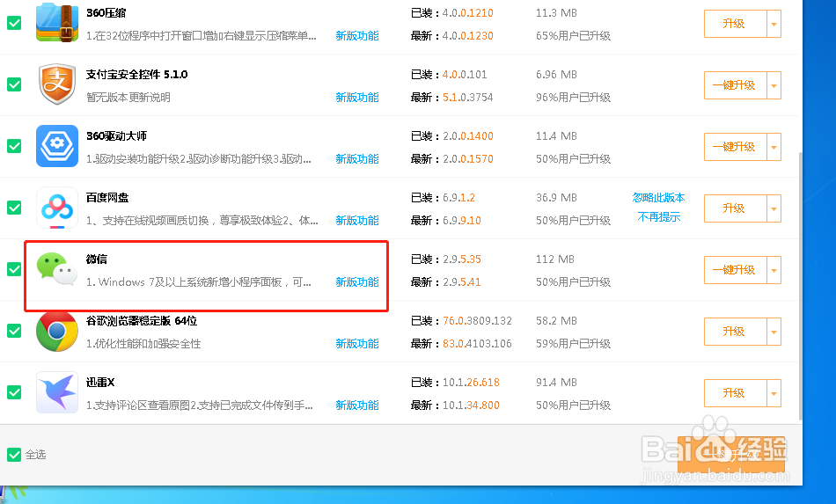The image size is (836, 504).
Task: Uncheck the 360驱动大师 checkbox
Action: (x=14, y=146)
